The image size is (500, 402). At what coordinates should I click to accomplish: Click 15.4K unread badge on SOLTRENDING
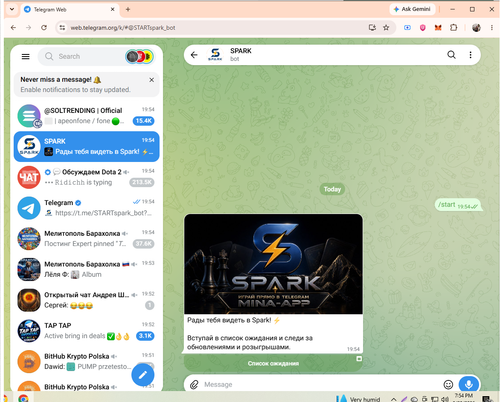pyautogui.click(x=144, y=121)
